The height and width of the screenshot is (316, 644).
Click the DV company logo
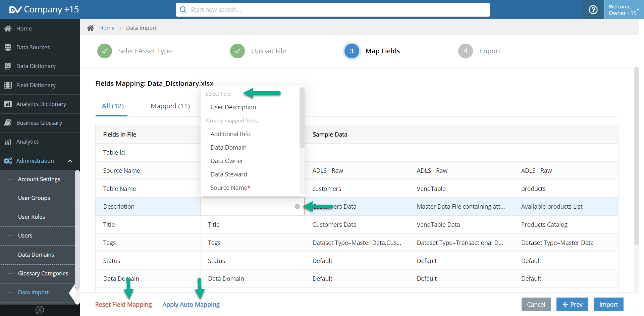[15, 10]
